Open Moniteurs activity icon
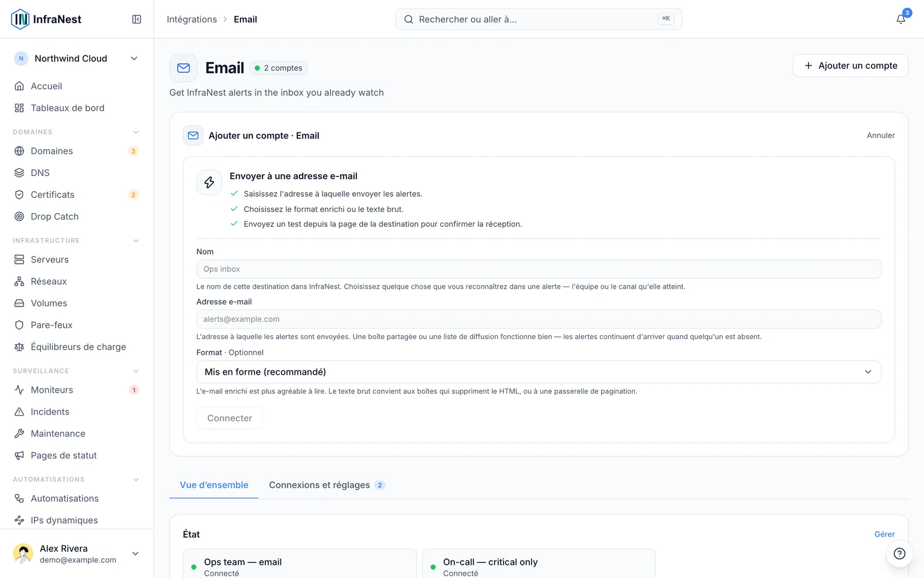This screenshot has height=578, width=924. (x=19, y=390)
